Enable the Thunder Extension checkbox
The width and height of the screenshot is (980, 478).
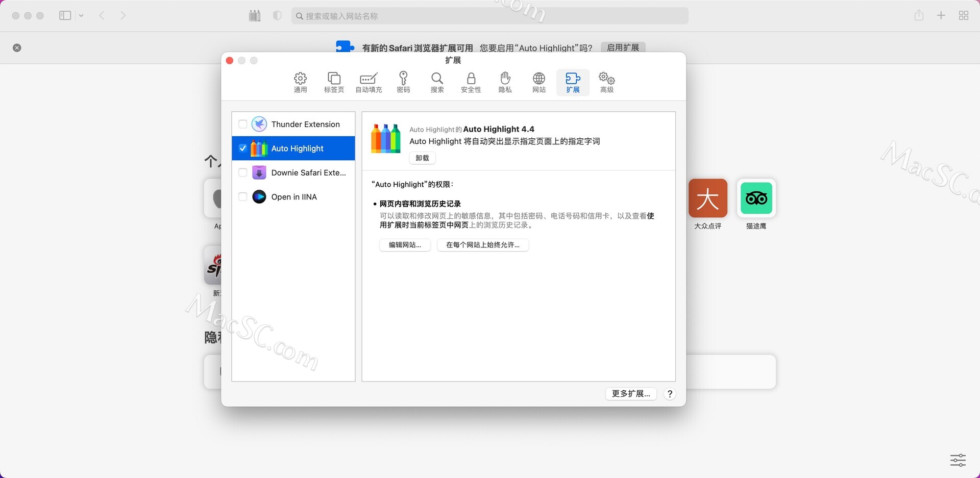pyautogui.click(x=242, y=124)
